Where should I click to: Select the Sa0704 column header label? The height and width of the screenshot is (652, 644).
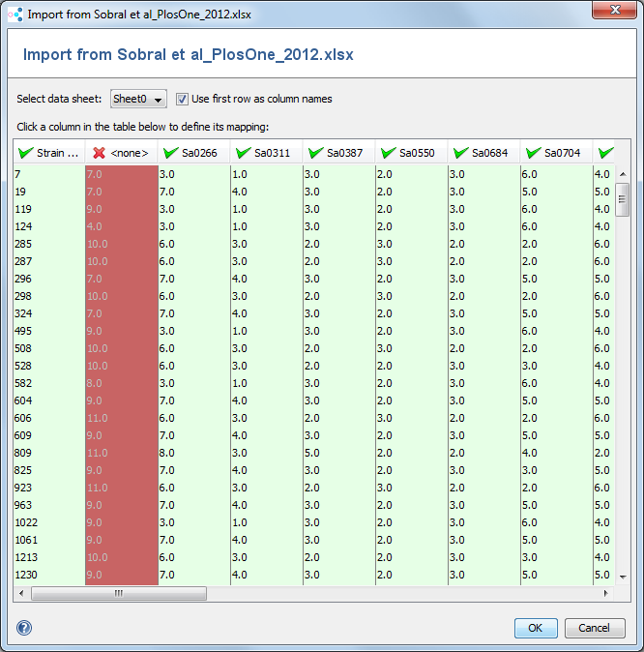pyautogui.click(x=562, y=153)
